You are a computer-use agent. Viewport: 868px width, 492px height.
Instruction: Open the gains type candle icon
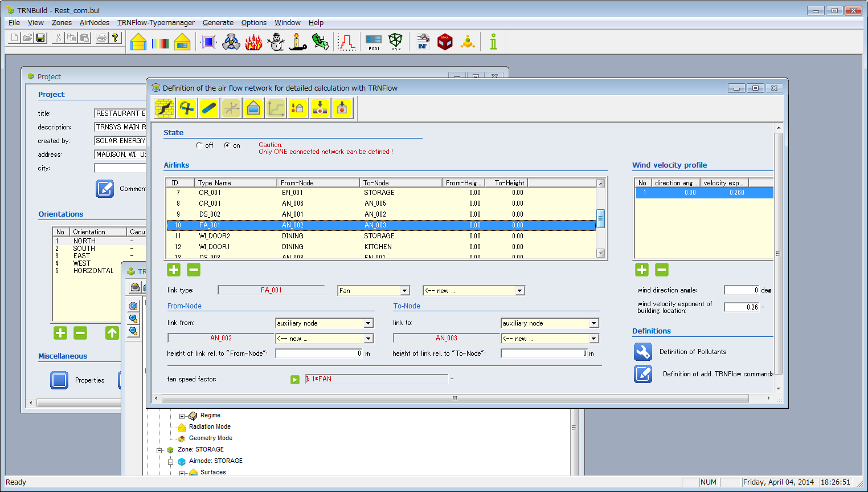(298, 42)
